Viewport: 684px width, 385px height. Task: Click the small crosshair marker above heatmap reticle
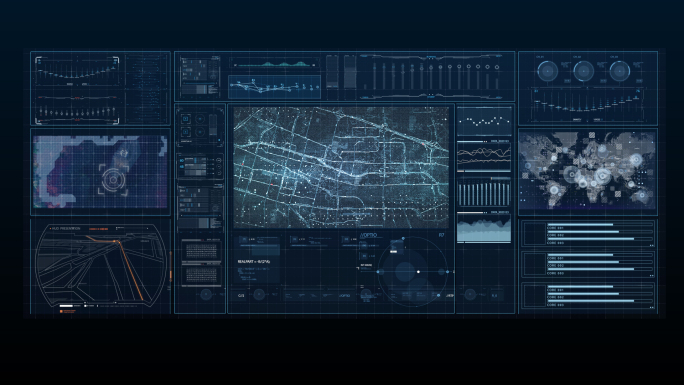[x=124, y=153]
